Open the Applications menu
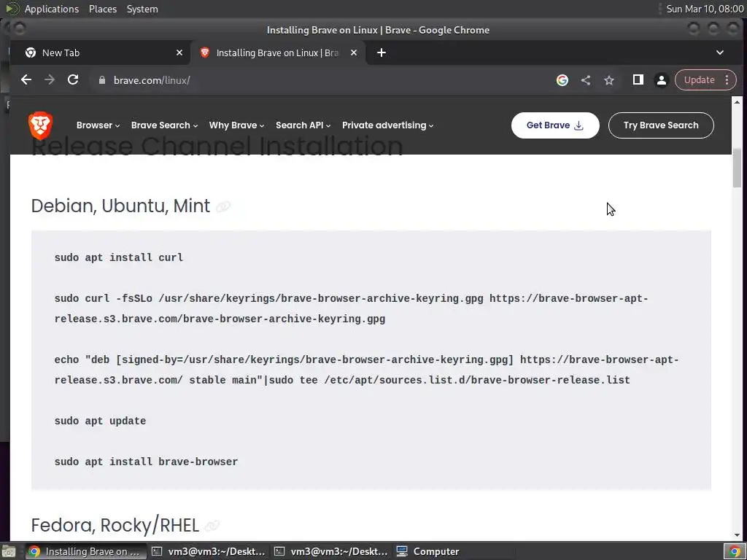Image resolution: width=747 pixels, height=560 pixels. [52, 9]
